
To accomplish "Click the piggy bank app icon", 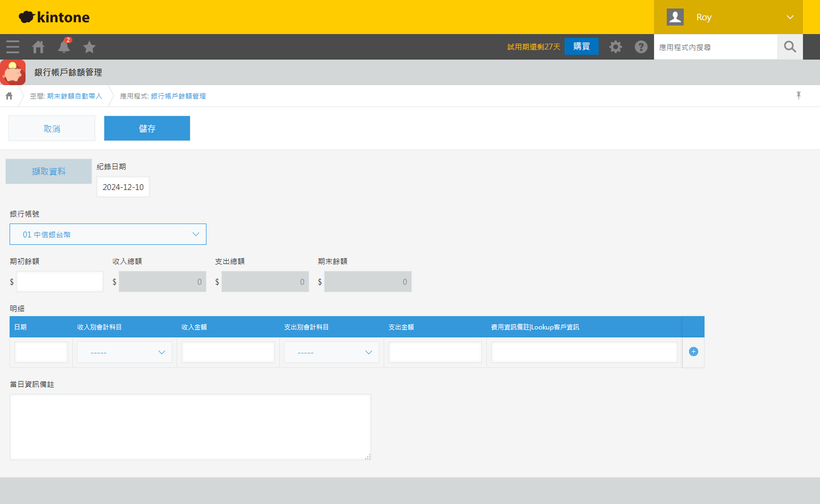I will 13,72.
